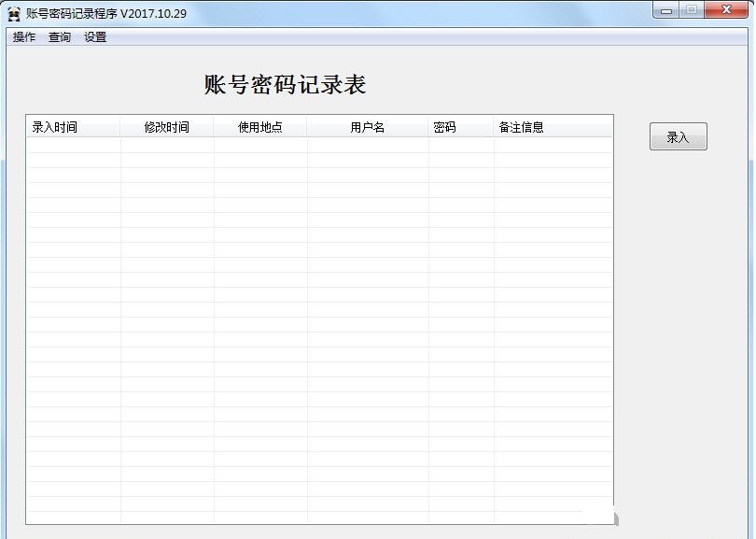Open the 查询 menu
The width and height of the screenshot is (756, 539).
(58, 36)
